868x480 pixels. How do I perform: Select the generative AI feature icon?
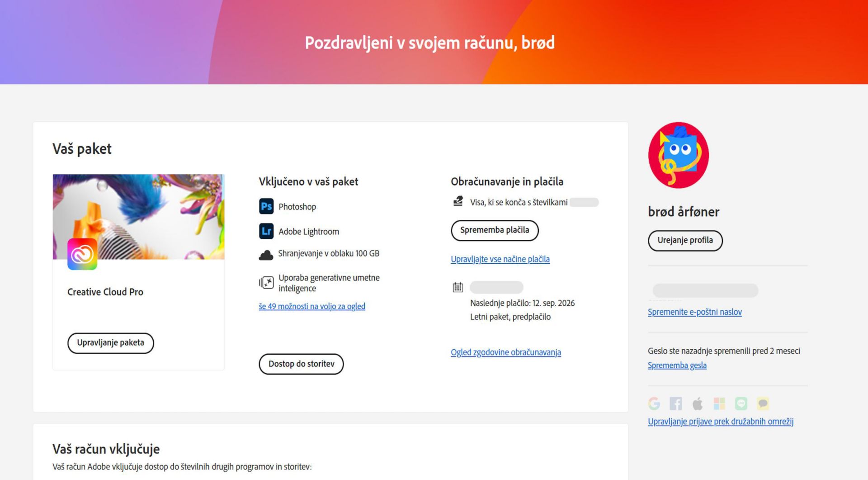[266, 282]
